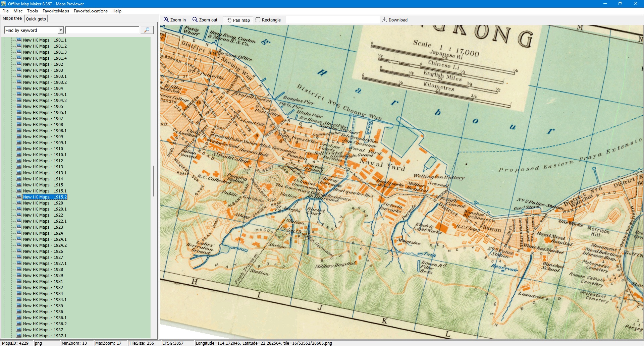Select New HK Maps - 1924.1 in tree
Screen dimensions: 644x346
45,239
